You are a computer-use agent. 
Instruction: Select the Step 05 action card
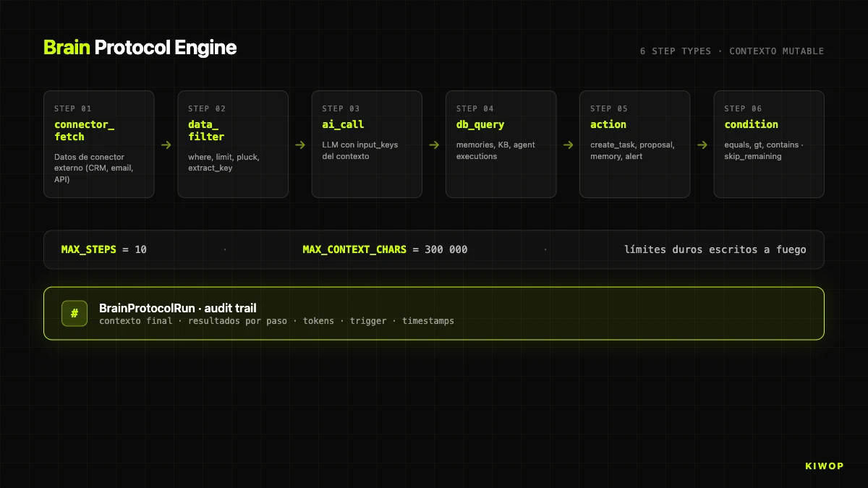[x=634, y=144]
